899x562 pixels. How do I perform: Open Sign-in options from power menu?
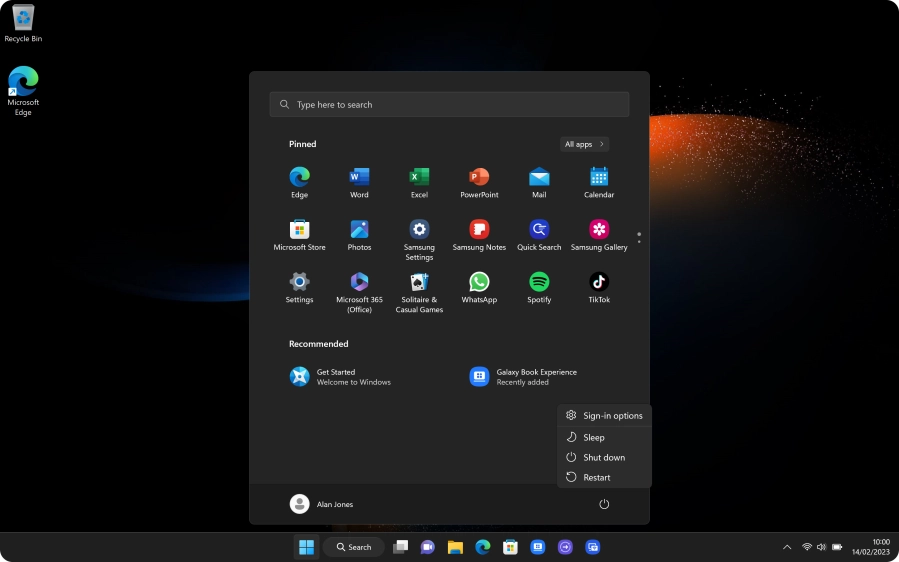[x=612, y=415]
